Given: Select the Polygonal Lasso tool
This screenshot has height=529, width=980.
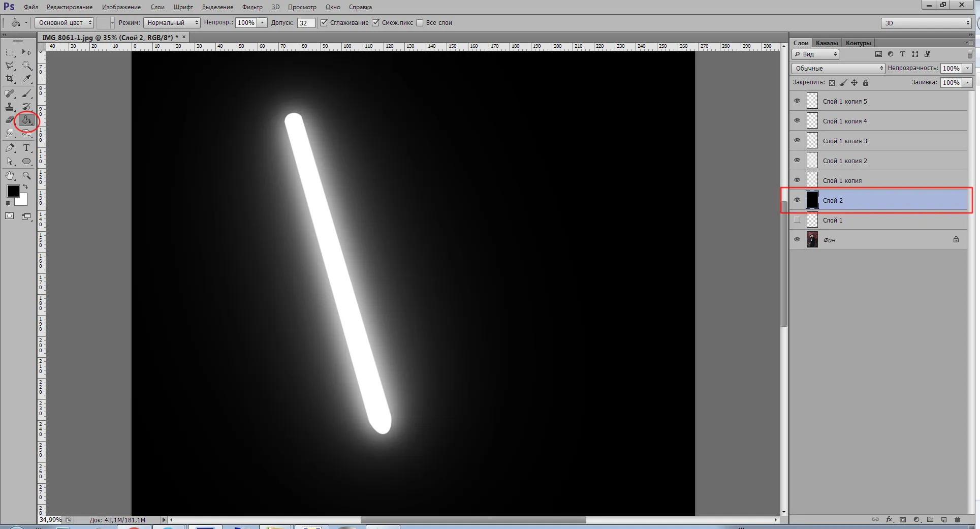Looking at the screenshot, I should (10, 66).
